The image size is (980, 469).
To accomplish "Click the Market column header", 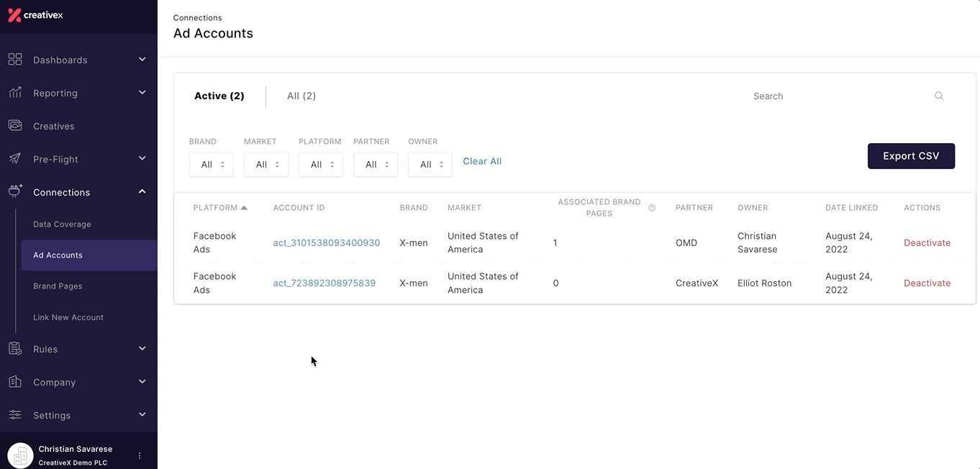I will (464, 208).
